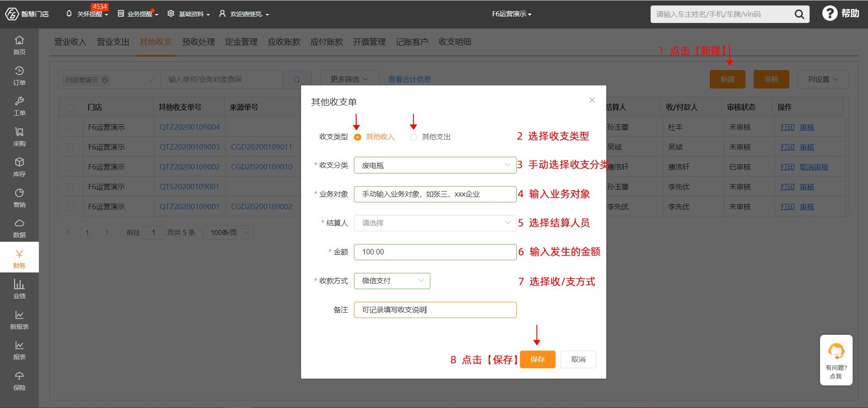Switch to the 开票管理 tab
868x408 pixels.
[x=369, y=42]
